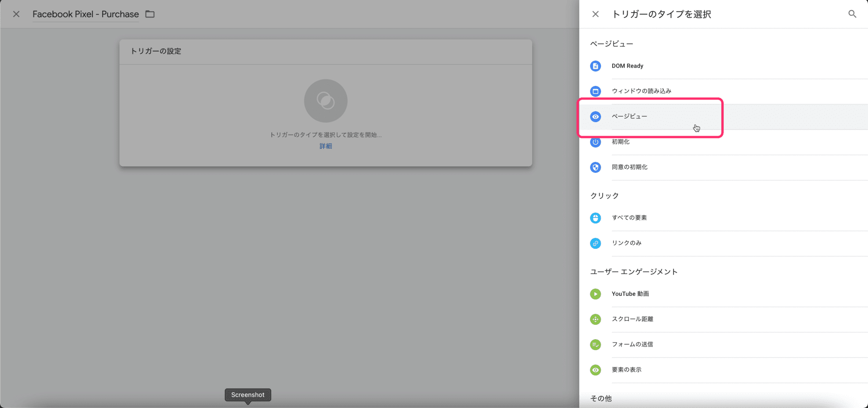868x408 pixels.
Task: Select 要素の表示 trigger type
Action: 724,370
